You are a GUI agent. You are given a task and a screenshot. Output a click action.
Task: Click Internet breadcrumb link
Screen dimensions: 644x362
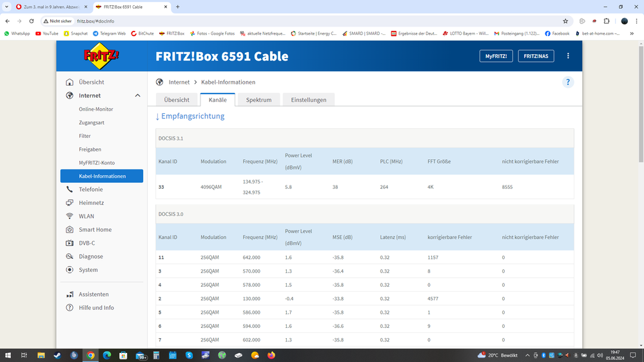coord(179,82)
